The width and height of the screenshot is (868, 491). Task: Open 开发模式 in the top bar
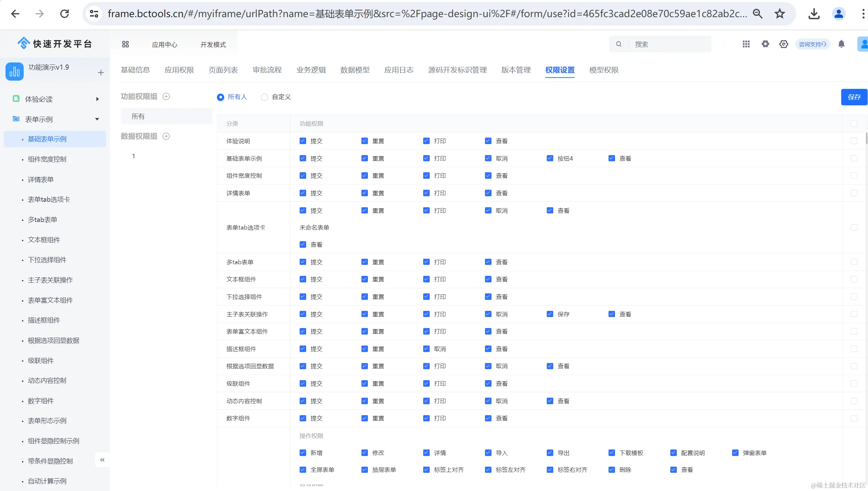coord(213,45)
